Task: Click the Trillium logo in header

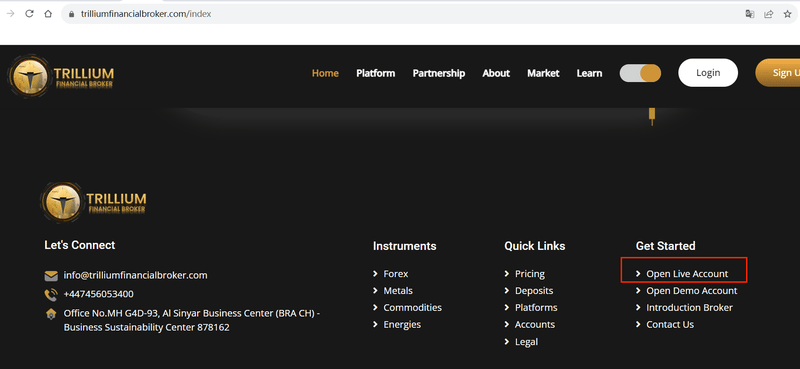Action: pyautogui.click(x=61, y=77)
